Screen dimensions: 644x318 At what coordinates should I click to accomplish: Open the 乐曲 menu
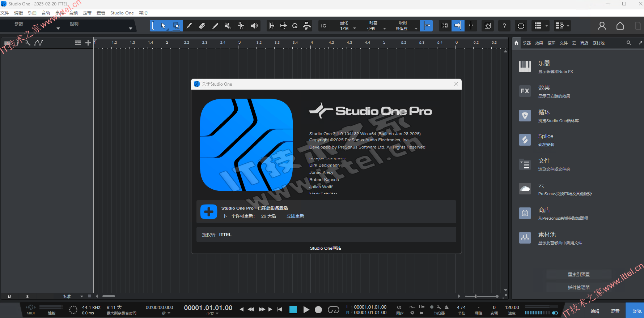click(x=32, y=13)
